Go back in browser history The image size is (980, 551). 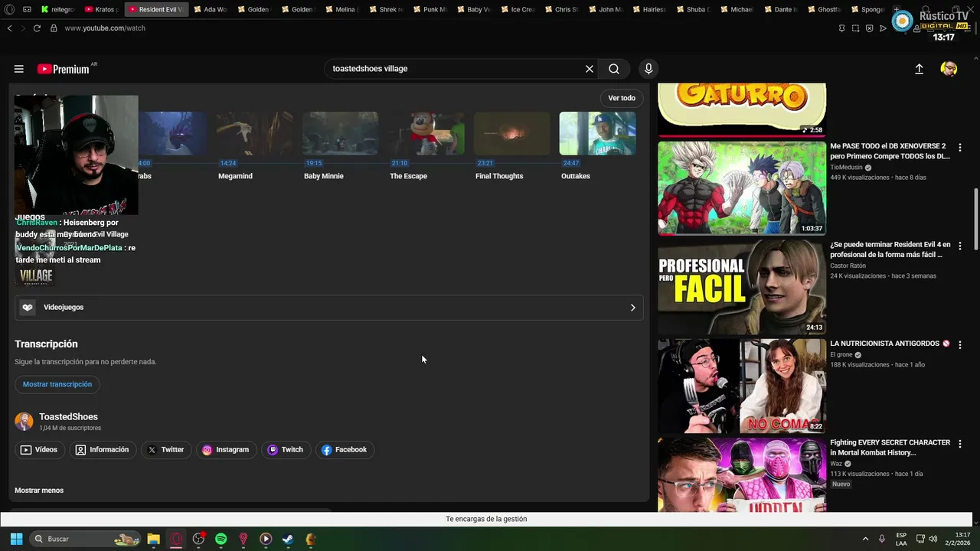(9, 28)
